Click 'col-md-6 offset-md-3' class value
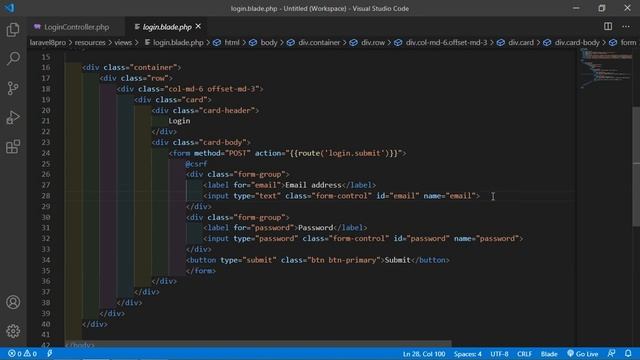640x360 pixels. pyautogui.click(x=211, y=89)
